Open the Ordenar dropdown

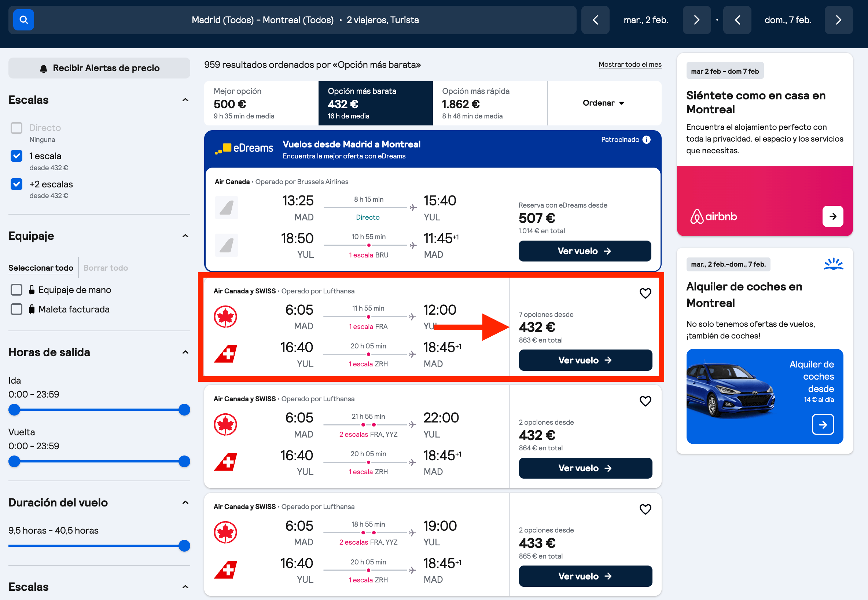(604, 103)
